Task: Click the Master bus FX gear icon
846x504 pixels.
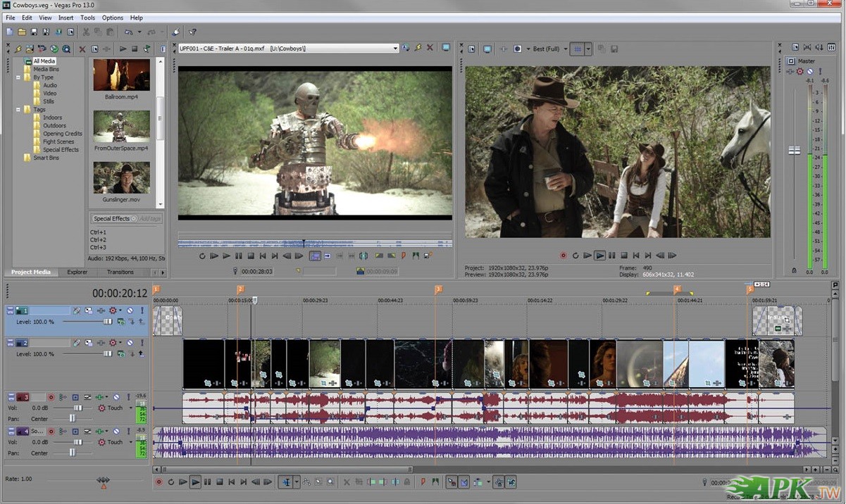Action: [x=800, y=71]
